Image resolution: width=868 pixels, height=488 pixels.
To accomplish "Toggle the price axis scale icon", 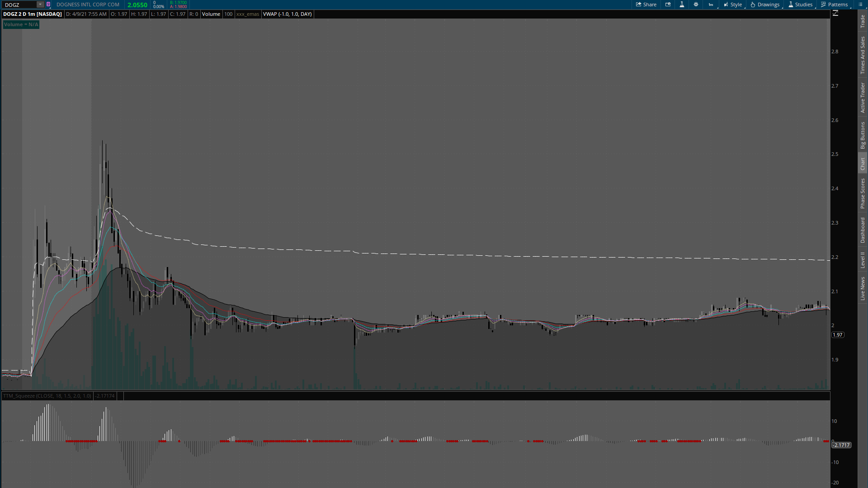I will tap(835, 14).
